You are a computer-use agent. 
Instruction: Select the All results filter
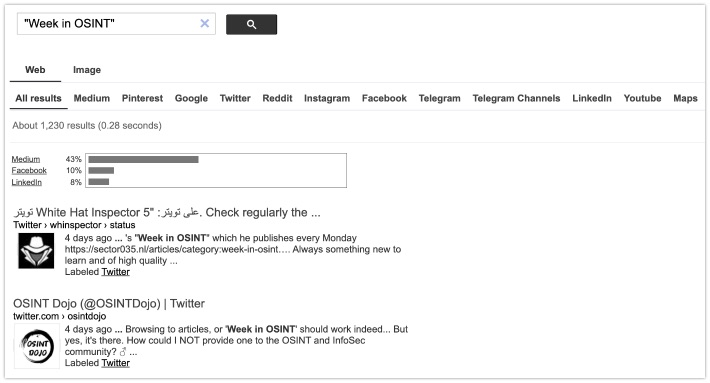(38, 98)
